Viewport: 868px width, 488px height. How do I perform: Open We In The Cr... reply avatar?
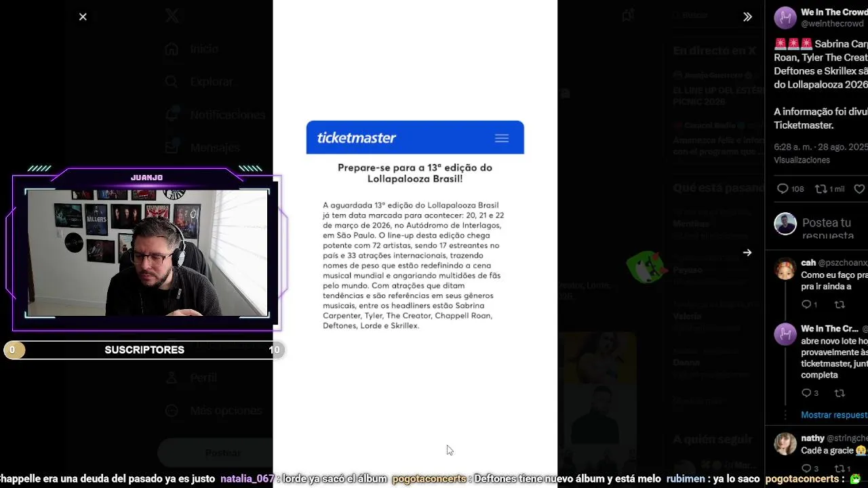785,335
